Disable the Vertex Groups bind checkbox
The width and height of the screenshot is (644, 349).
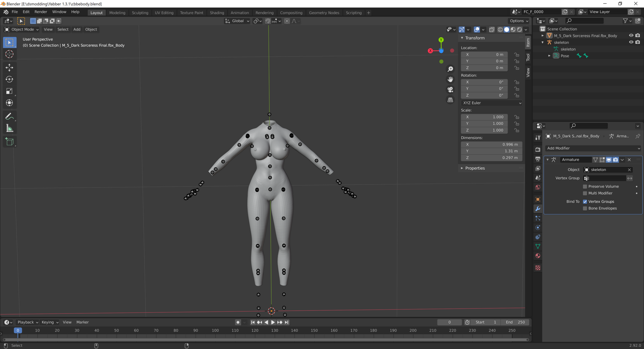point(585,202)
